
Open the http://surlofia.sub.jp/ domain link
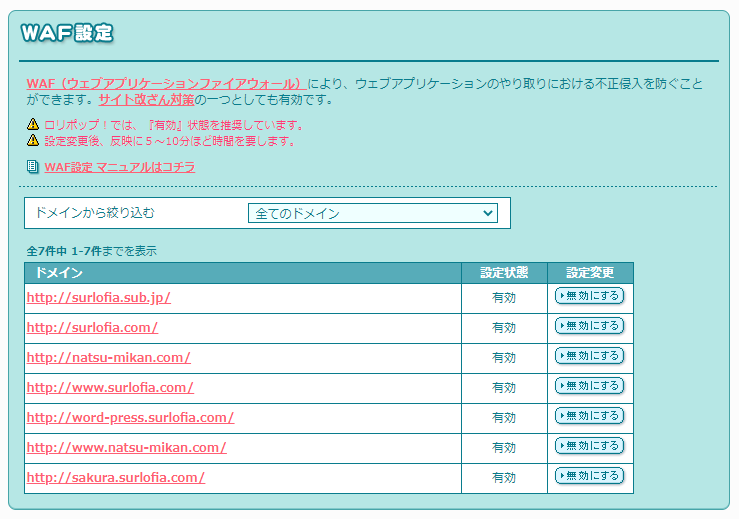(99, 298)
